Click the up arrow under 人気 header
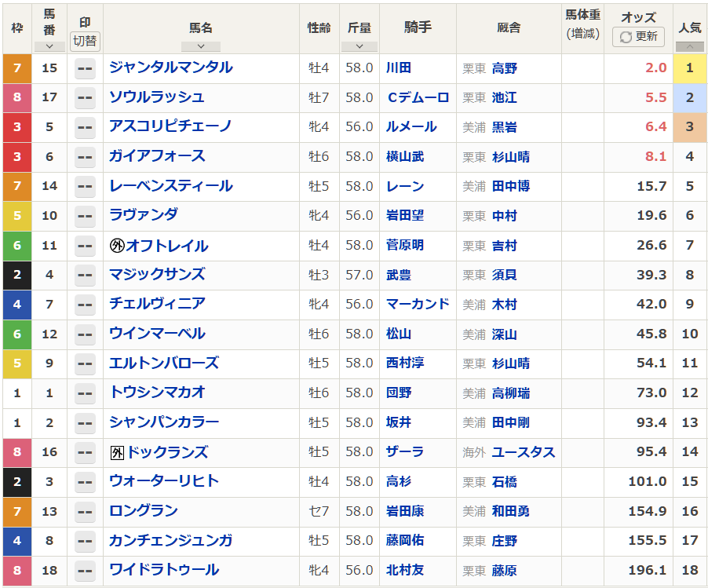This screenshot has width=708, height=588. click(689, 46)
